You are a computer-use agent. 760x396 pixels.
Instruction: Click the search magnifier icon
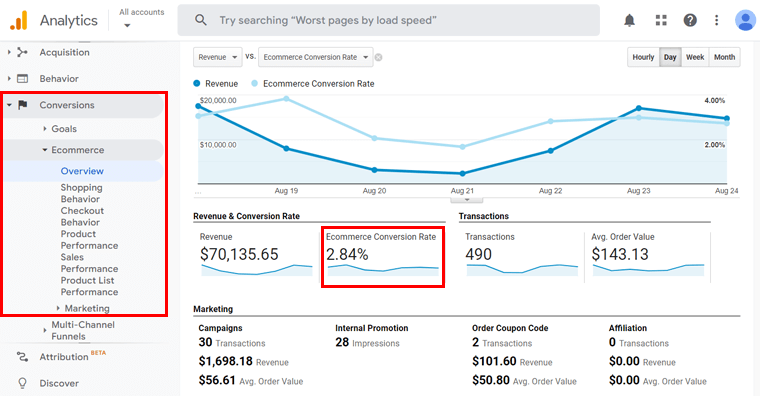click(201, 20)
